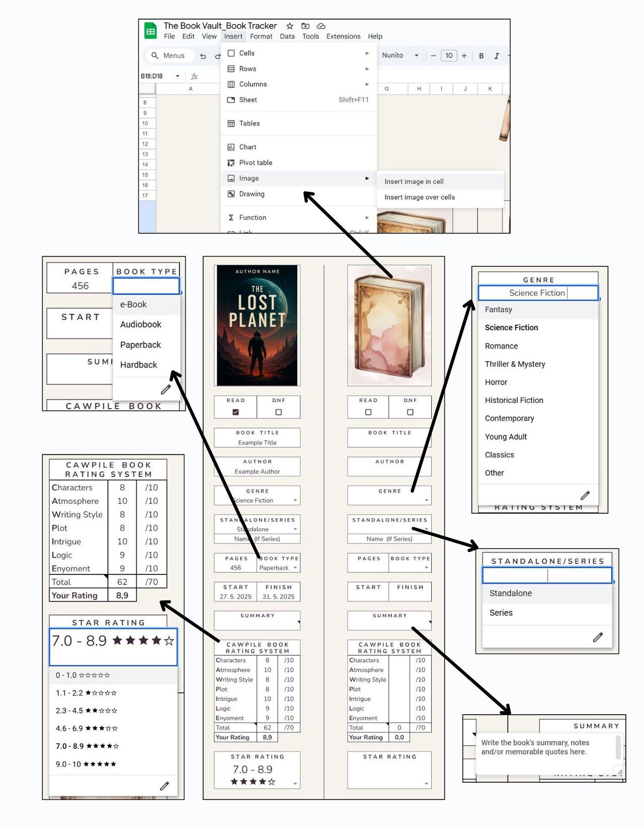Open Book Type dropdown in blank book column
Viewport: 644px width, 830px height.
tap(427, 568)
